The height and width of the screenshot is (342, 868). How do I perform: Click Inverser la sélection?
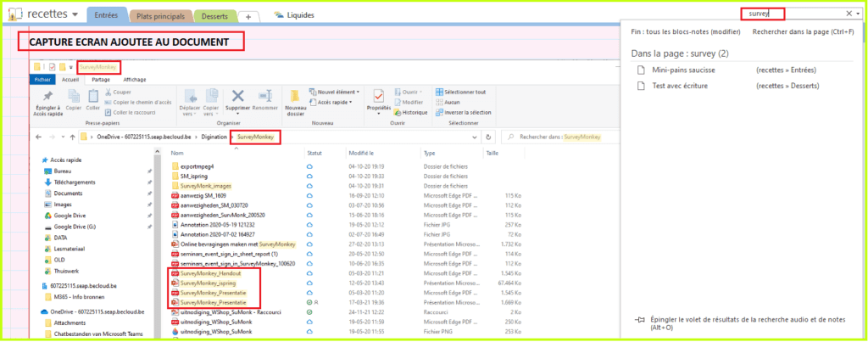click(464, 112)
